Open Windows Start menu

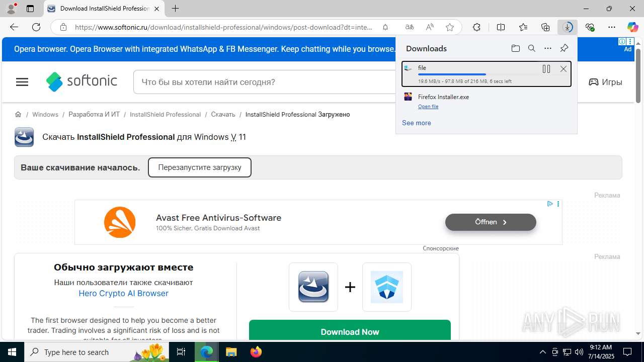(12, 352)
